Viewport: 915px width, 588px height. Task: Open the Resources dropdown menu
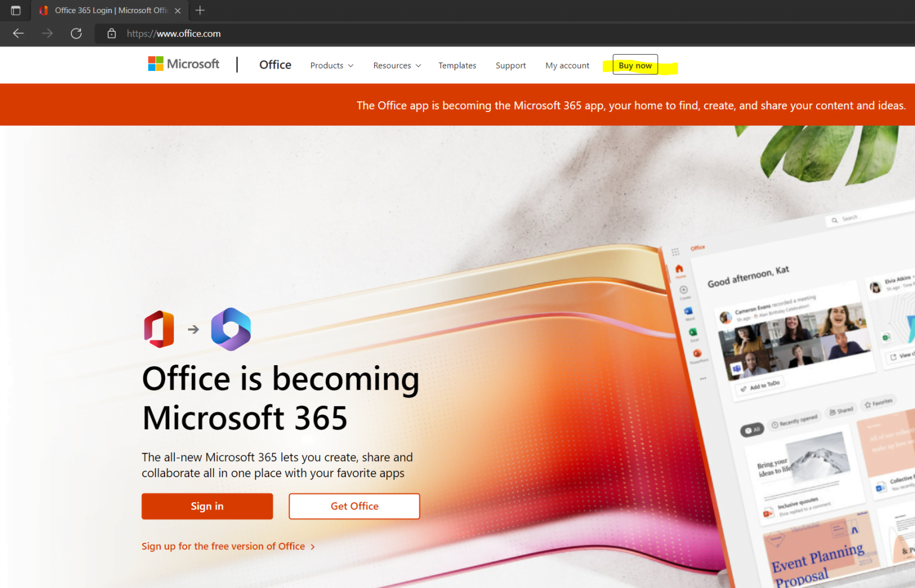(396, 66)
